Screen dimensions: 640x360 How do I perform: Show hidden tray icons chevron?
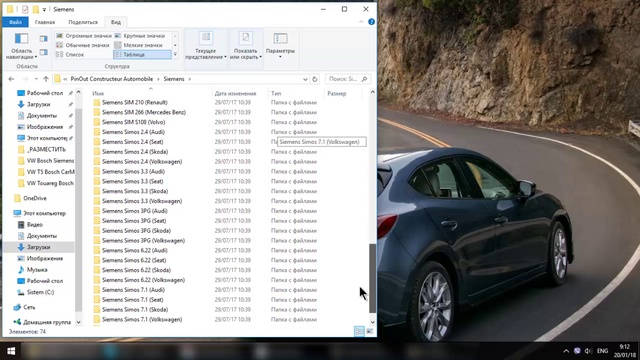coord(566,351)
